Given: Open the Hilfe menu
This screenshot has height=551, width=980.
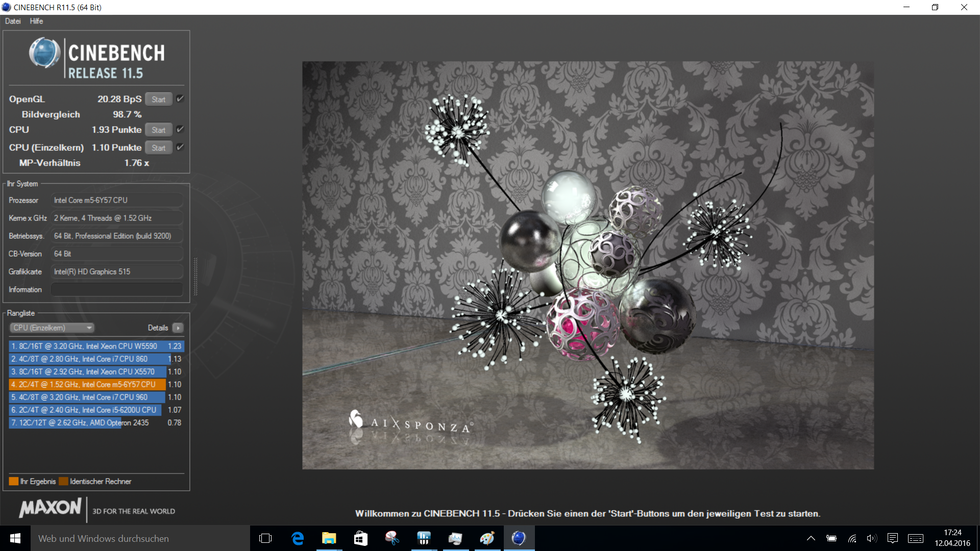Looking at the screenshot, I should [x=36, y=21].
